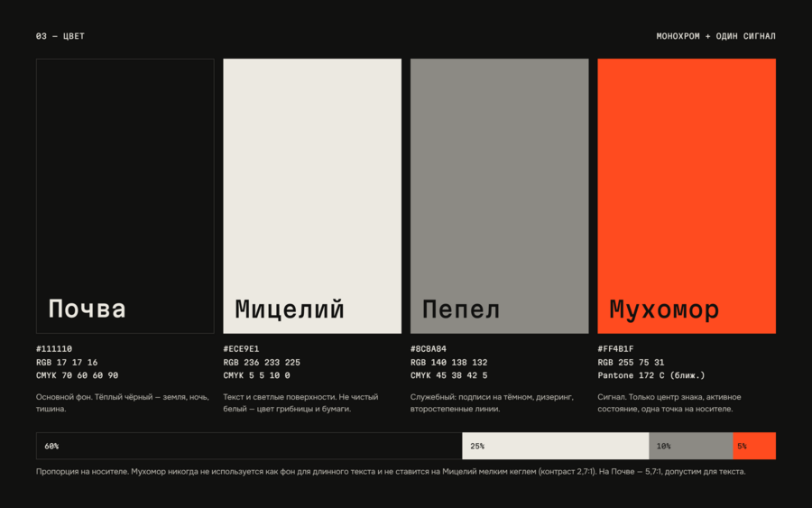
Task: Click the hex code #8C8A84
Action: point(429,349)
